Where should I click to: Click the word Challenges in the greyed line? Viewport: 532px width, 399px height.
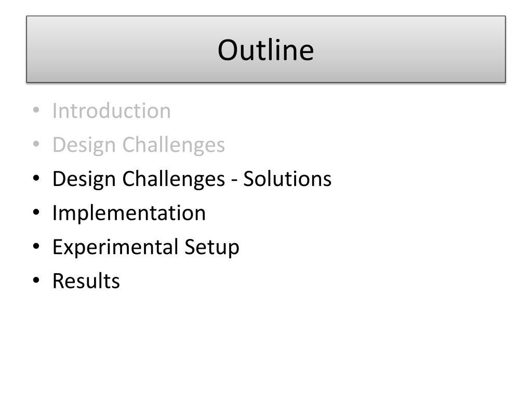[174, 145]
